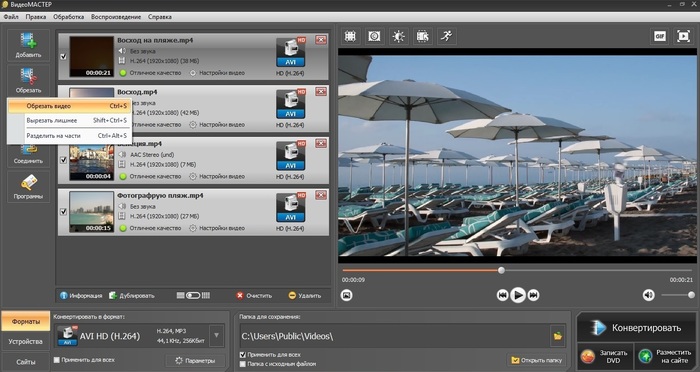Uncheck Применить для всех under save folder
The image size is (700, 372).
pyautogui.click(x=243, y=355)
